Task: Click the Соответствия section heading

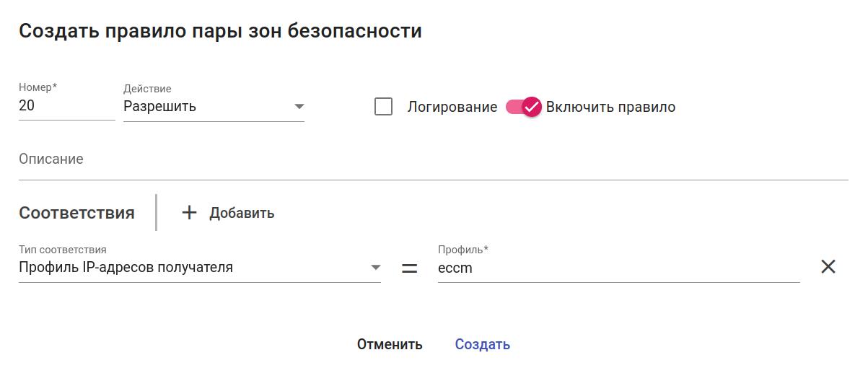Action: click(76, 213)
